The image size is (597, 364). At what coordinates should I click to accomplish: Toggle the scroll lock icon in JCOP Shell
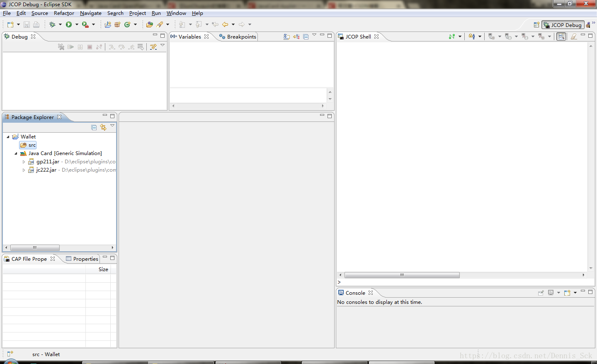click(x=561, y=36)
